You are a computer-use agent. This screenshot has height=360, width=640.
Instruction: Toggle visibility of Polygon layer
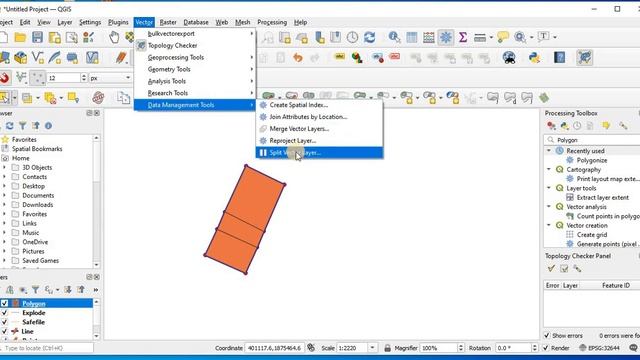click(x=4, y=303)
